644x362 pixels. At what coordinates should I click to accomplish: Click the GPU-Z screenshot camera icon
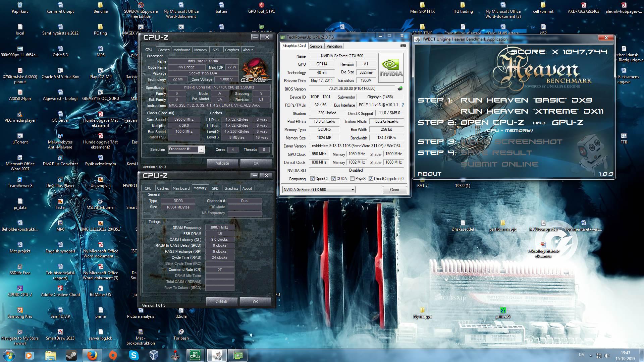(403, 46)
